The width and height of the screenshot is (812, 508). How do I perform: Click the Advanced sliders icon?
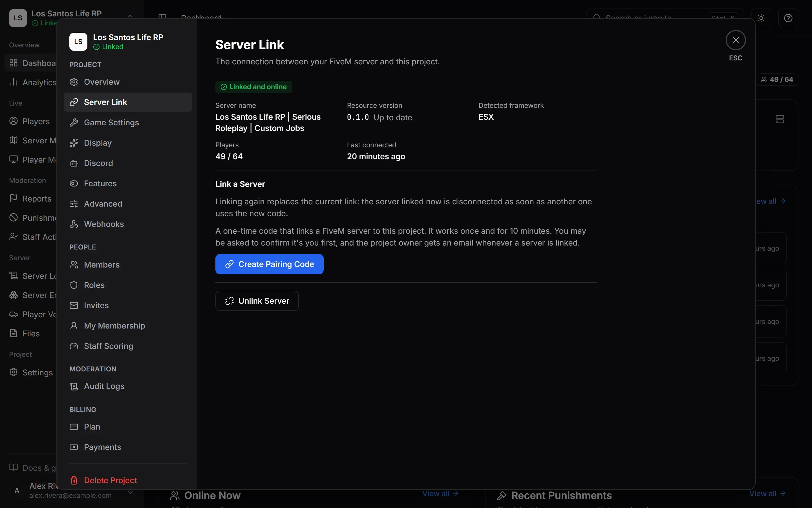pos(74,203)
